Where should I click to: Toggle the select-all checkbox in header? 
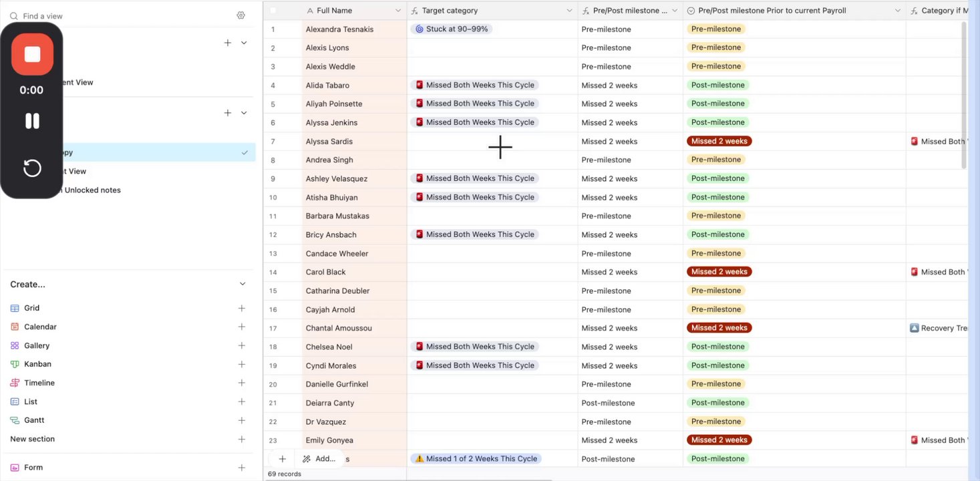click(273, 11)
